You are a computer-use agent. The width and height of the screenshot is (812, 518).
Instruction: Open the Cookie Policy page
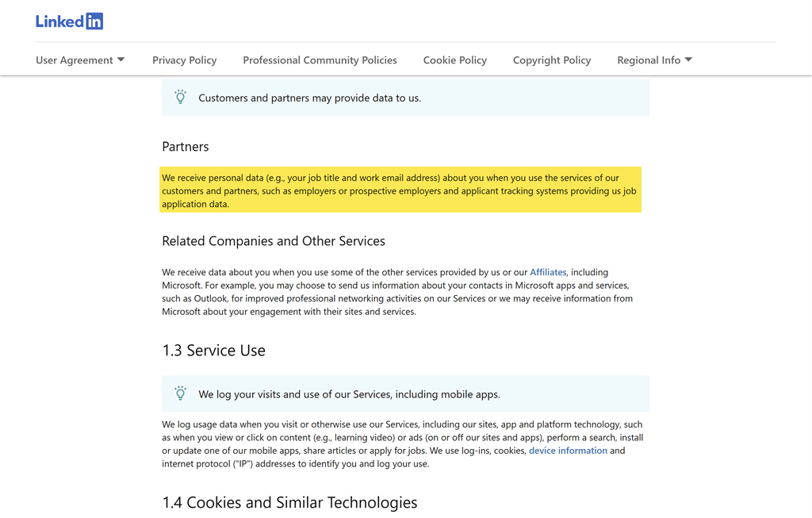tap(454, 60)
